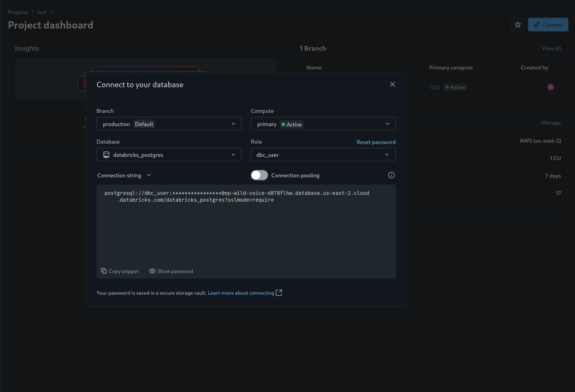575x392 pixels.
Task: Close the Connect to your database dialog
Action: pyautogui.click(x=392, y=85)
